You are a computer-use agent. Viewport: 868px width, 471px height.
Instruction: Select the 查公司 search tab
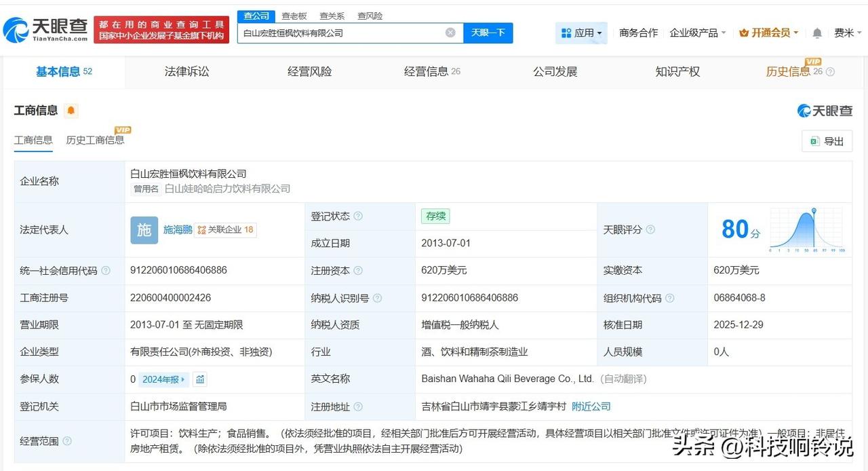point(256,16)
